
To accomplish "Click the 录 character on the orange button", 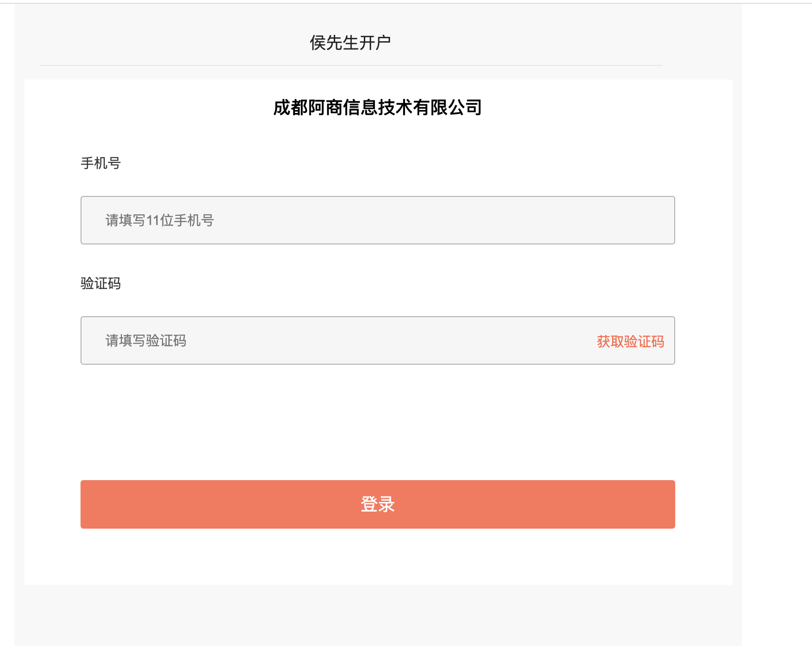I will pos(387,504).
